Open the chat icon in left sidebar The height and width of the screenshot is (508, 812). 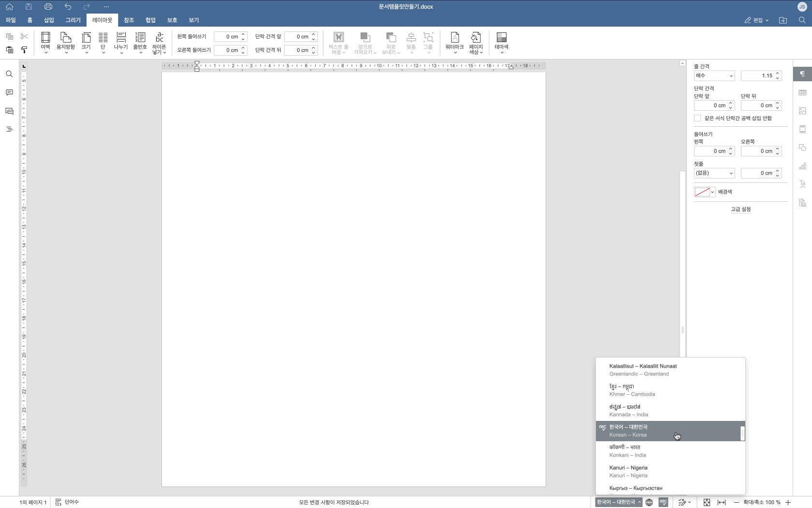coord(9,111)
